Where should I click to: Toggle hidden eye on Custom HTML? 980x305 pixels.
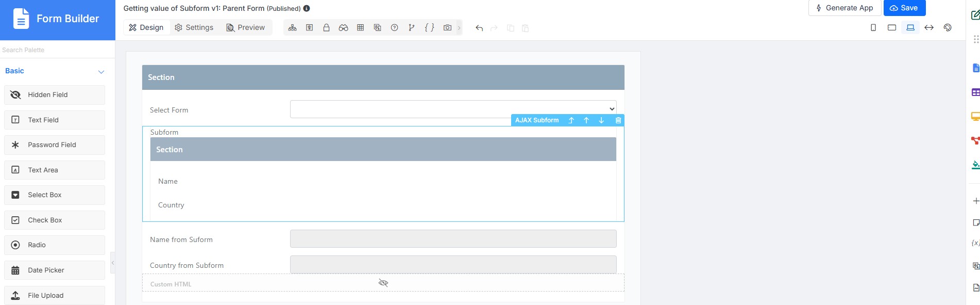point(383,283)
